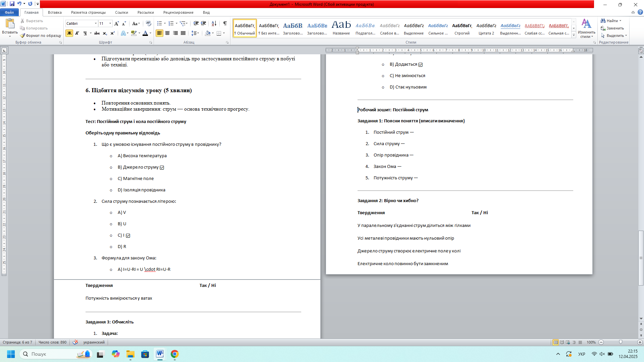Switch to the Рецензирование tab
Image resolution: width=644 pixels, height=362 pixels.
pos(178,12)
